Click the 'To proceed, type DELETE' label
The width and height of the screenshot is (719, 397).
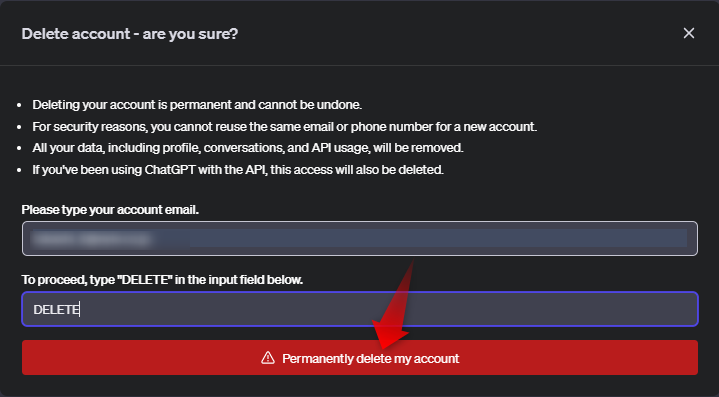[x=162, y=280]
